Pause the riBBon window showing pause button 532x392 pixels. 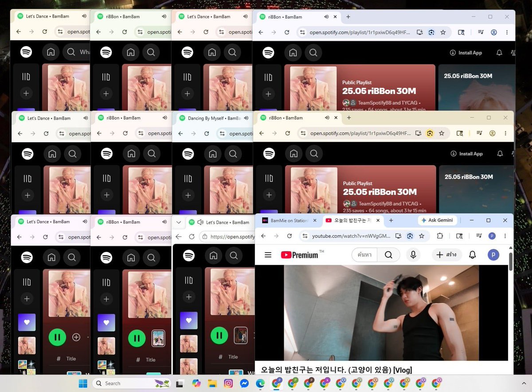[x=137, y=338]
